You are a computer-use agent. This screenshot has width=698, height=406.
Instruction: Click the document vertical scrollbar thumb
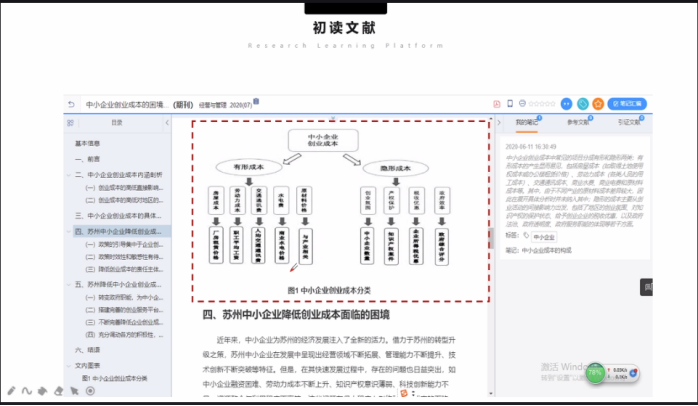click(491, 234)
